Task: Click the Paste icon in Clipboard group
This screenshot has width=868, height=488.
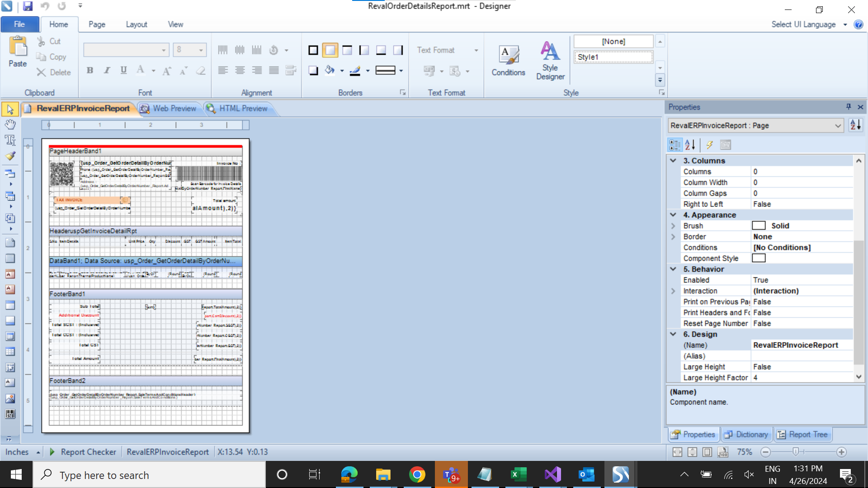Action: pos(18,52)
